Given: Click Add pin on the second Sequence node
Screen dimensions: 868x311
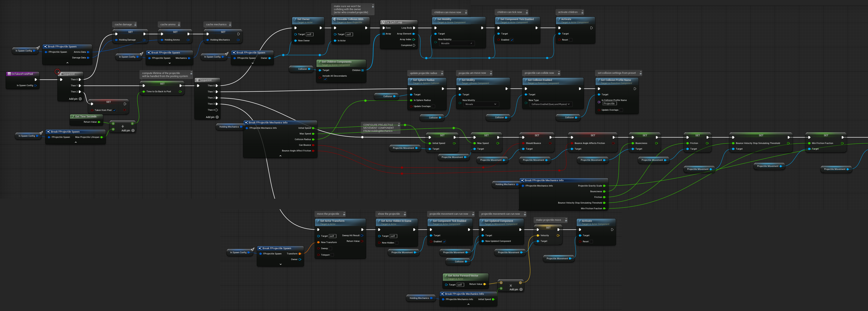Looking at the screenshot, I should coord(217,117).
